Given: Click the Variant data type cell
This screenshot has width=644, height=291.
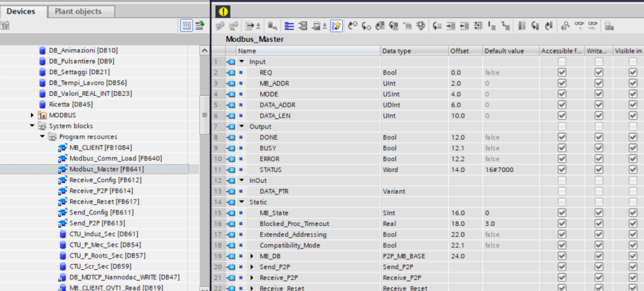Looking at the screenshot, I should [x=414, y=191].
